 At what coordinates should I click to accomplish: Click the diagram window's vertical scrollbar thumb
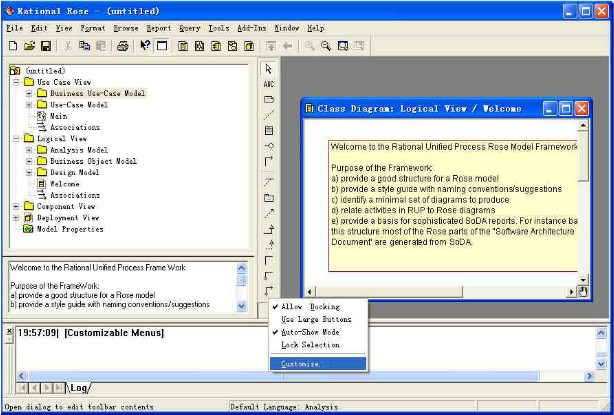click(583, 157)
